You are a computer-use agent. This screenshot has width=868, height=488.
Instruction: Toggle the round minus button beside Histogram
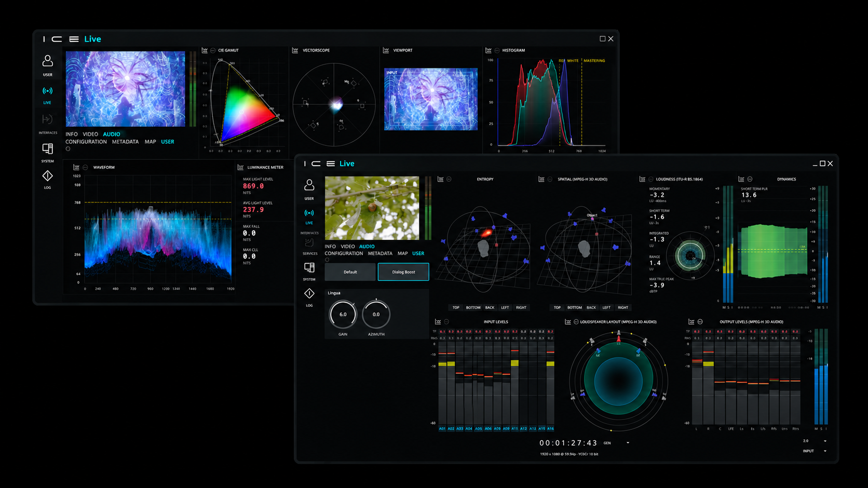[497, 50]
